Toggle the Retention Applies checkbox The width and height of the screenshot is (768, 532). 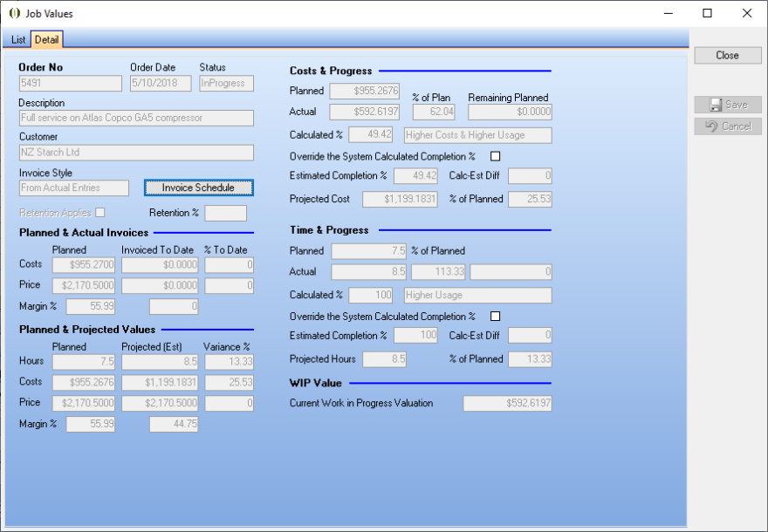tap(99, 213)
